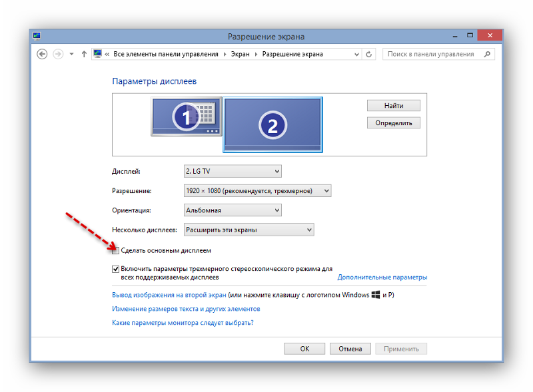Check 'Сделать основным дисплеем' checkbox
533x392 pixels.
(x=115, y=251)
